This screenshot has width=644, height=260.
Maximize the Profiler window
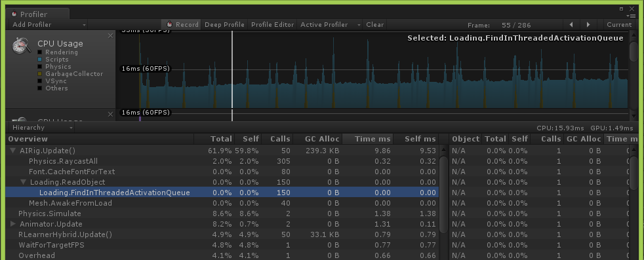click(622, 9)
